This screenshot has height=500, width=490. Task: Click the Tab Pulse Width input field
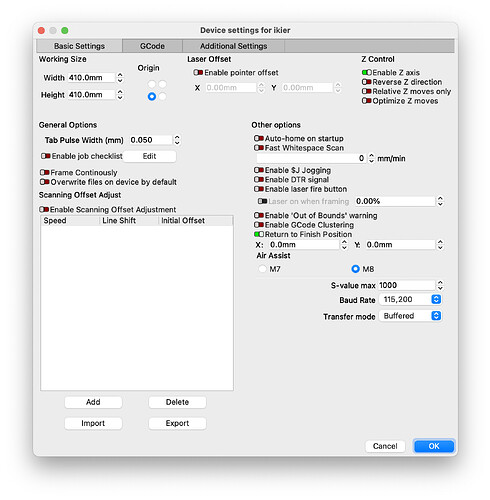point(151,140)
